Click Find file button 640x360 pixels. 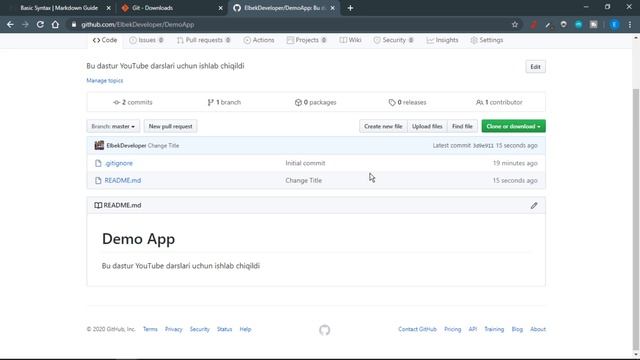click(462, 126)
